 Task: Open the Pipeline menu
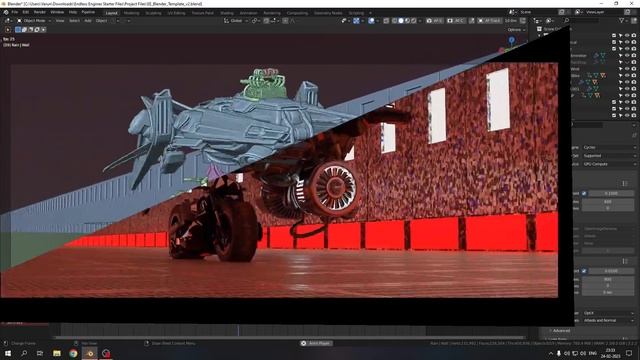[x=88, y=12]
